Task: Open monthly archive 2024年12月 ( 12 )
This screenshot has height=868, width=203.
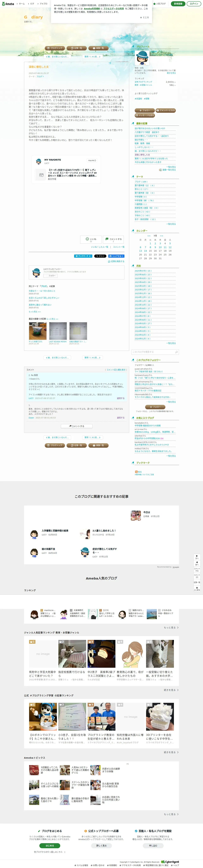Action: click(143, 297)
